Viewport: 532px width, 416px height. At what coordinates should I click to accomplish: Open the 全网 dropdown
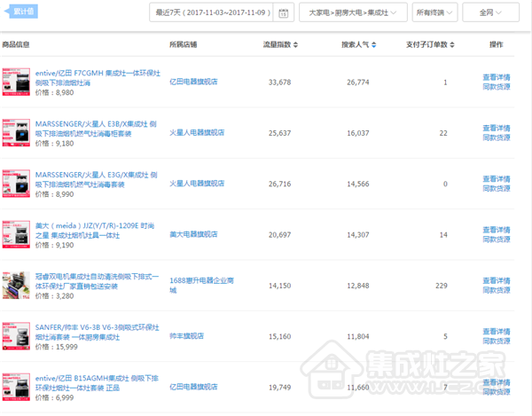pyautogui.click(x=490, y=12)
